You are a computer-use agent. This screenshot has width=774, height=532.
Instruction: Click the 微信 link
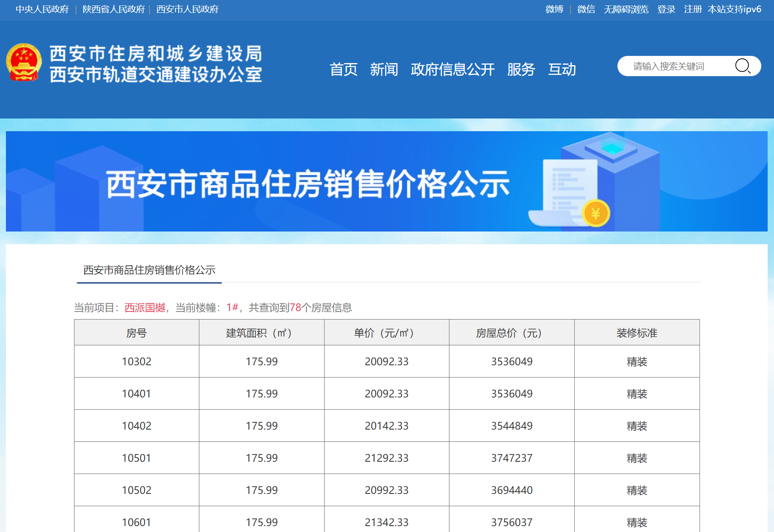pos(586,9)
